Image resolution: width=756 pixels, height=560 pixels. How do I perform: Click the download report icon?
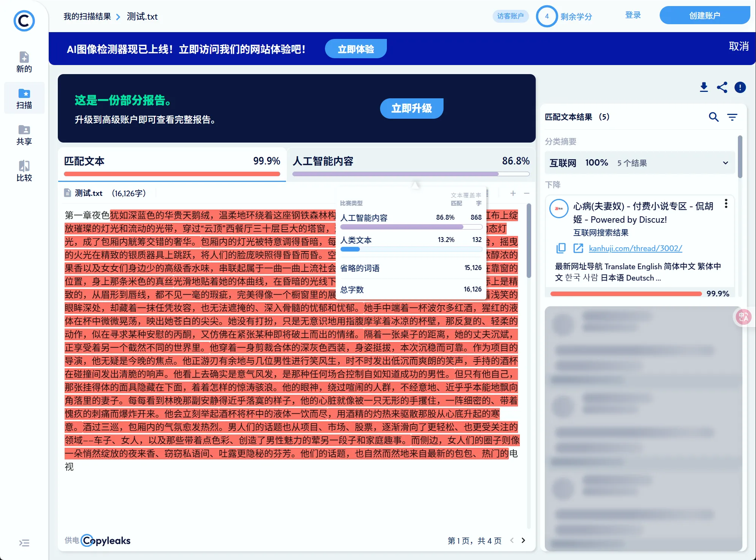pos(703,87)
